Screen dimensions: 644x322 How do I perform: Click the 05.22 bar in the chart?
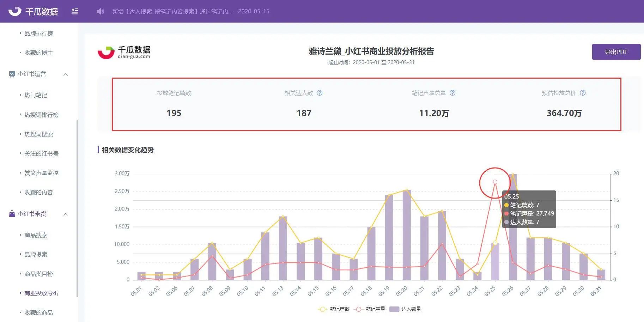442,245
